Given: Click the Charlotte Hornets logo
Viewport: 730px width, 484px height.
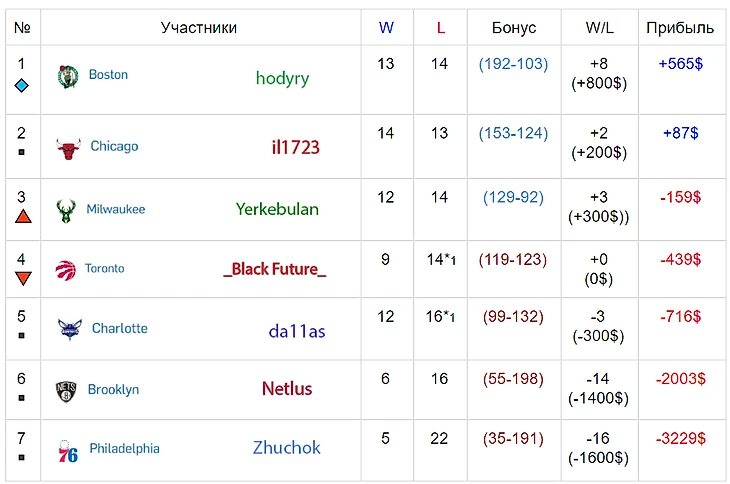Looking at the screenshot, I should tap(67, 328).
